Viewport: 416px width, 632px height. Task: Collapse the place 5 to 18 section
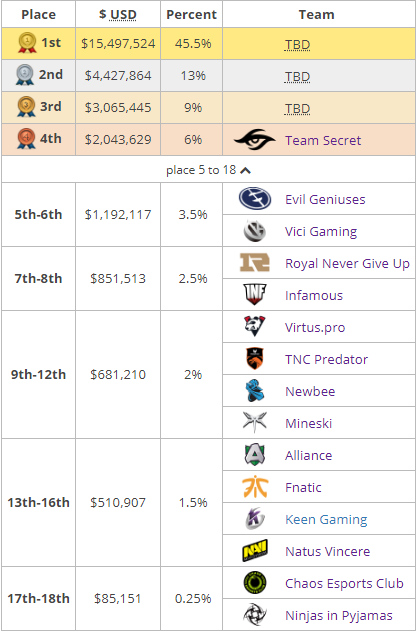pyautogui.click(x=208, y=170)
